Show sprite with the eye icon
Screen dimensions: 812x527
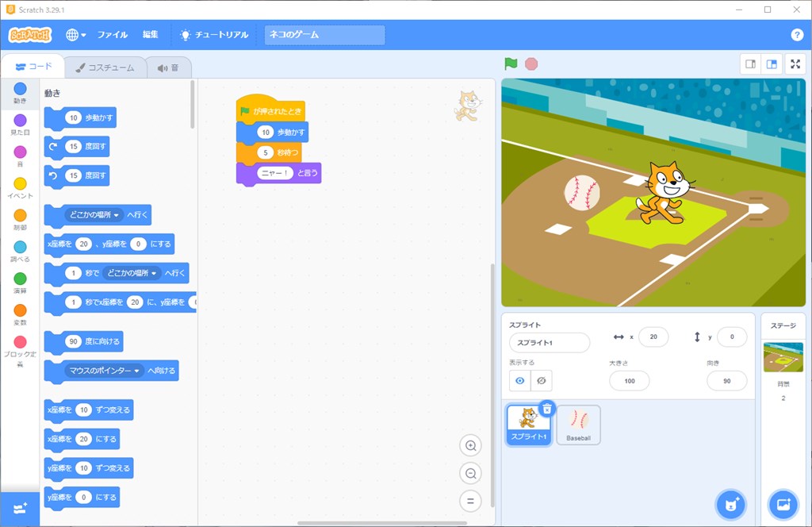click(520, 381)
